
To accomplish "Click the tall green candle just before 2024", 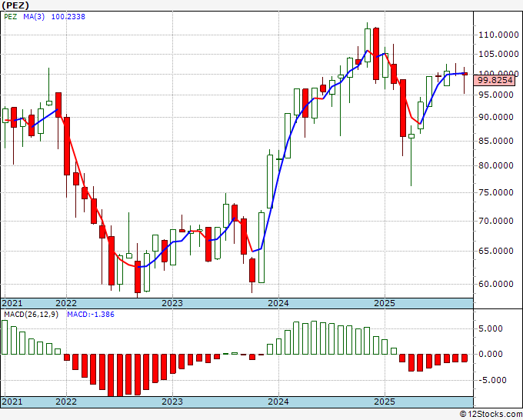I will pyautogui.click(x=270, y=182).
